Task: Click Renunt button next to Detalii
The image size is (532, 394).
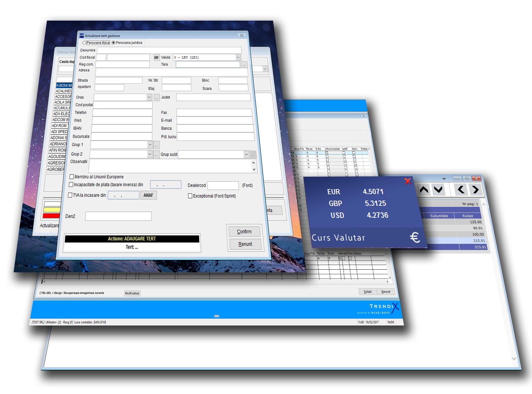Action: pos(386,292)
